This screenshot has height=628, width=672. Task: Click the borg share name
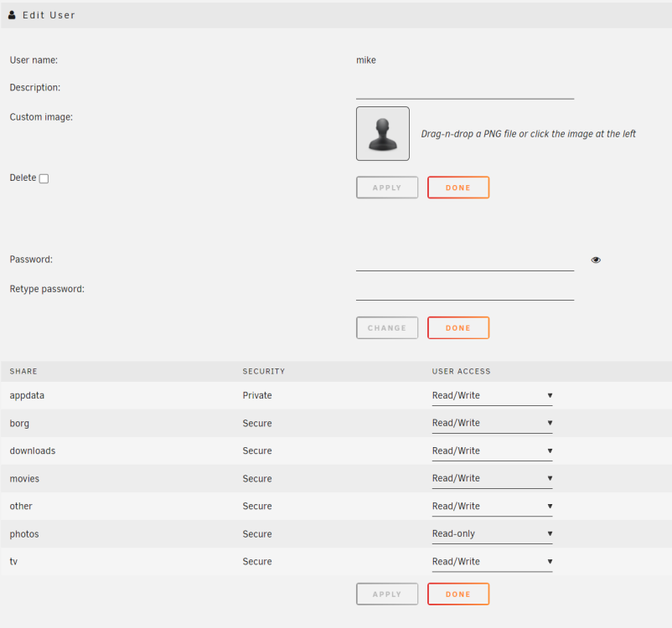[x=19, y=423]
